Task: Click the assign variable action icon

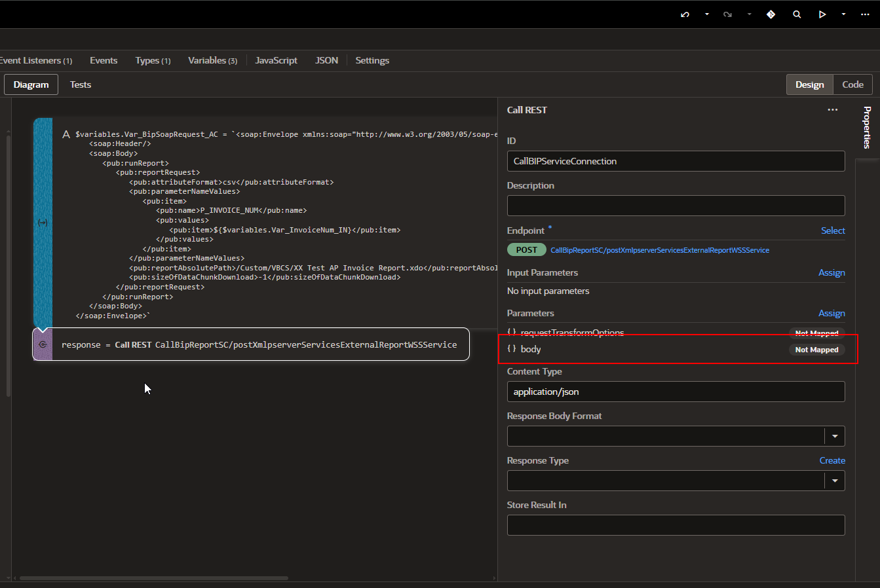Action: (43, 223)
